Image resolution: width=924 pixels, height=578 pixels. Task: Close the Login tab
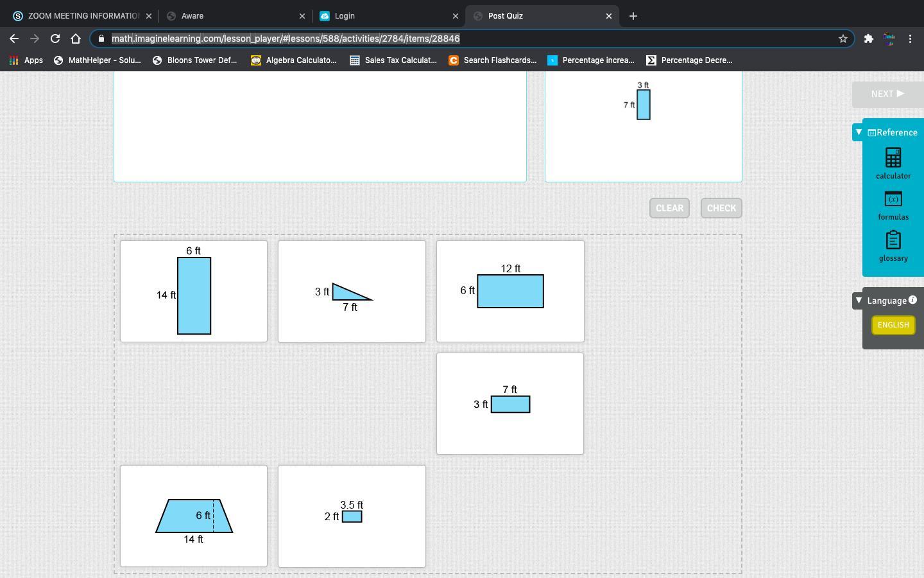click(456, 15)
